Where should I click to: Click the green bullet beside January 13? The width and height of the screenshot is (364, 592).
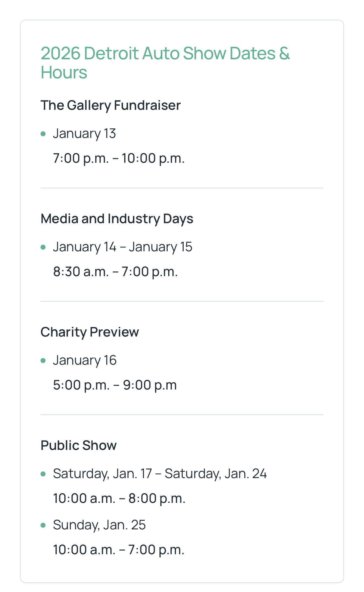[43, 134]
